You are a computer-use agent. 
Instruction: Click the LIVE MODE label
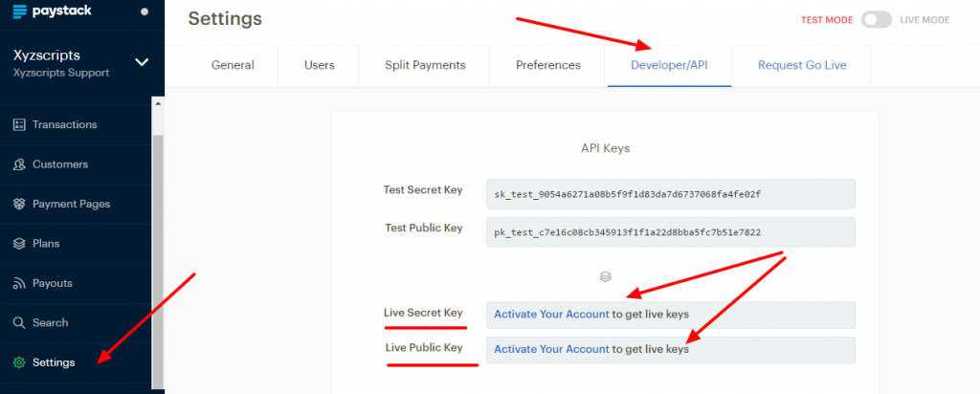[924, 20]
